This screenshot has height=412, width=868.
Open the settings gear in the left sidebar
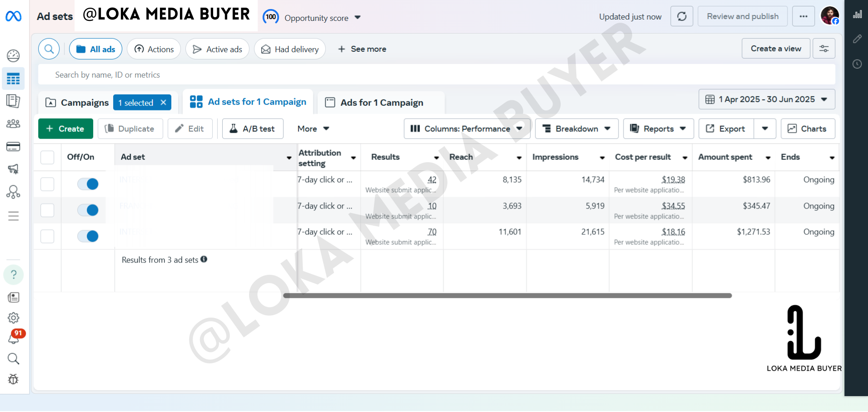(x=14, y=318)
